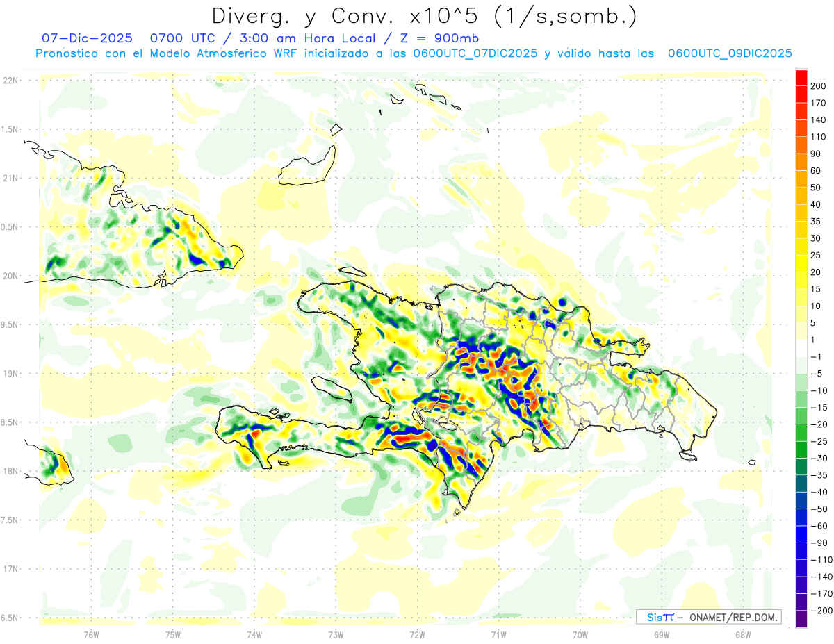
Task: Click the '73W' longitude label
Action: [x=336, y=634]
